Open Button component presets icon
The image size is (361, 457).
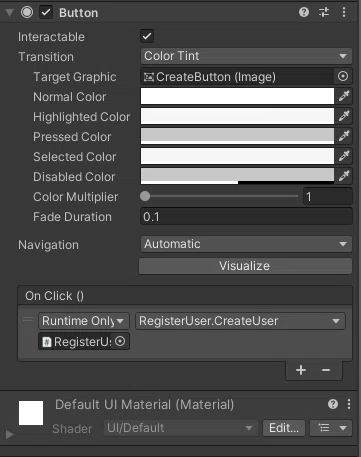tap(324, 12)
